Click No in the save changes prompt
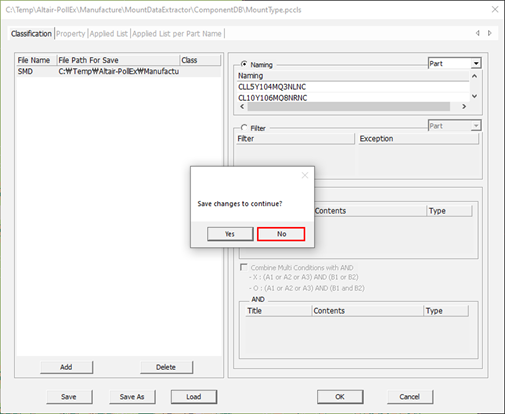The height and width of the screenshot is (414, 506). (281, 234)
